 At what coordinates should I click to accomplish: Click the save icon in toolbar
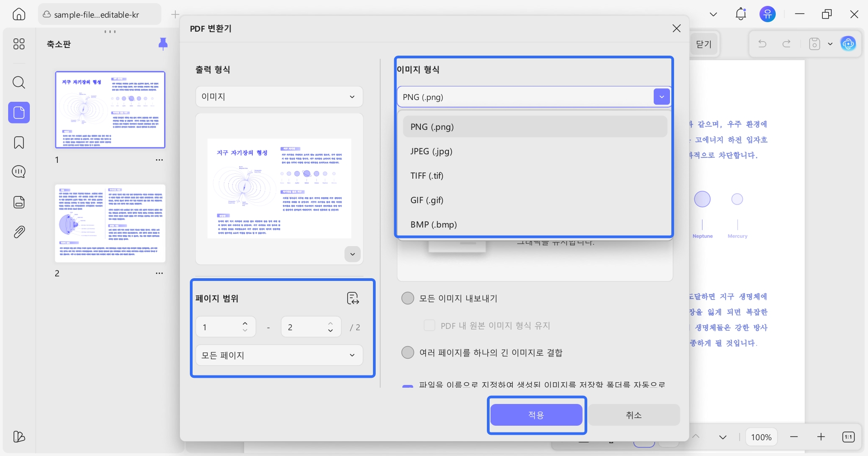tap(815, 44)
